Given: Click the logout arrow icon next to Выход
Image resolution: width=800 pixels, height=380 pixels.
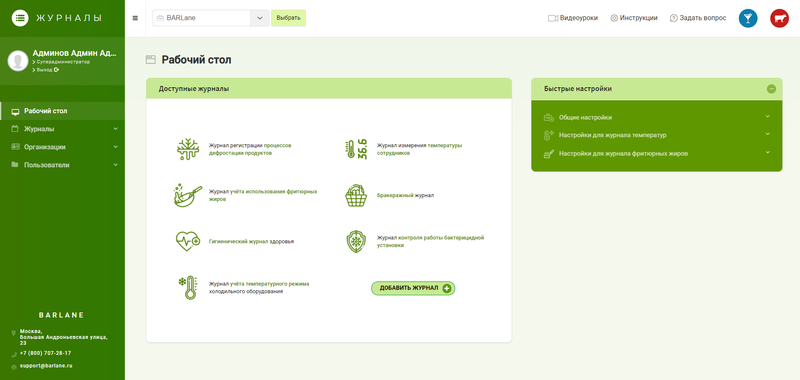Looking at the screenshot, I should coord(56,70).
